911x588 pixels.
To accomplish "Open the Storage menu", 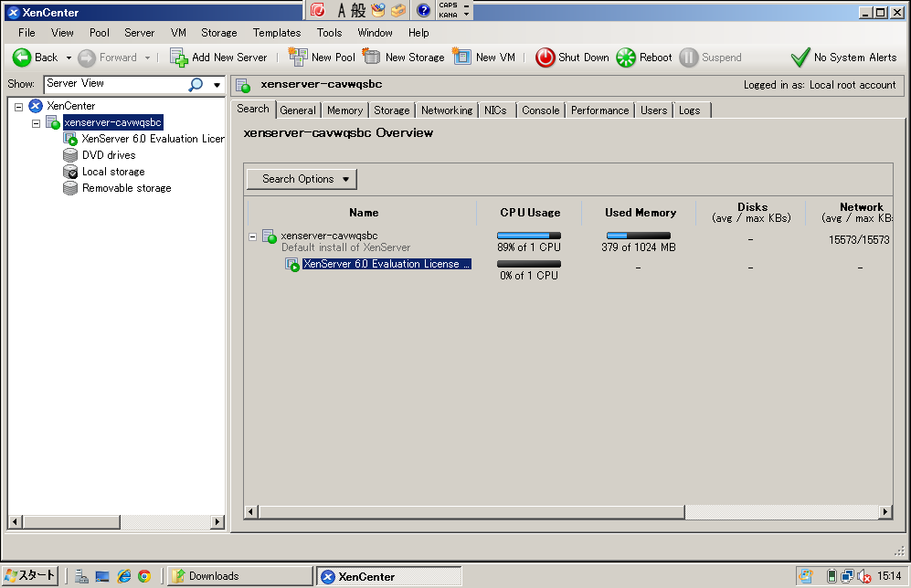I will [x=219, y=33].
